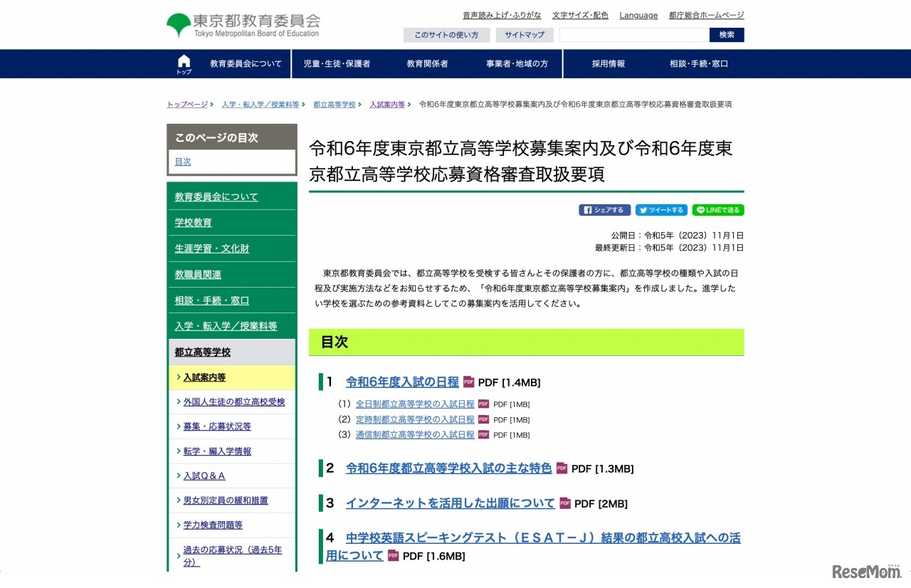This screenshot has width=911, height=588.
Task: Open 教育関係者 navigation menu
Action: point(428,64)
